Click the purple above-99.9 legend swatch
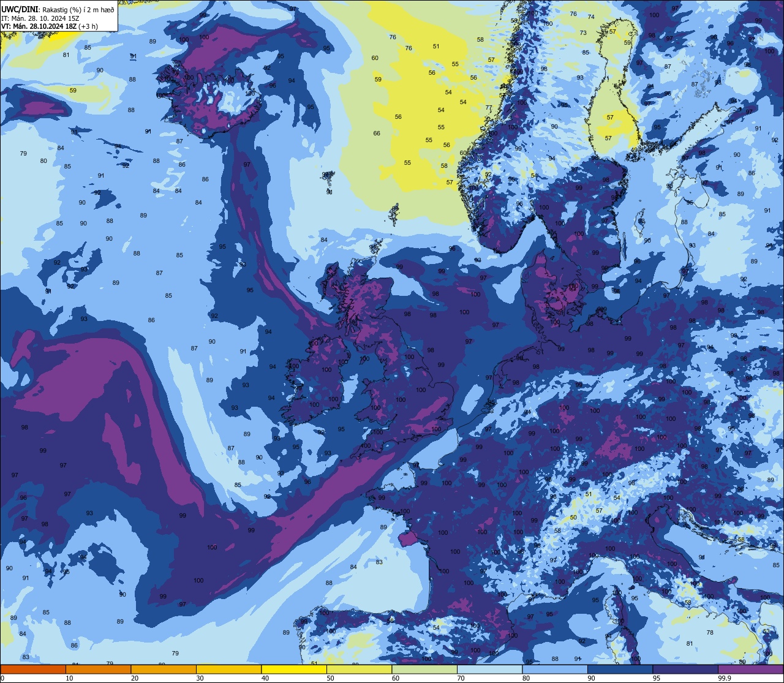Image resolution: width=784 pixels, height=683 pixels. 750,670
